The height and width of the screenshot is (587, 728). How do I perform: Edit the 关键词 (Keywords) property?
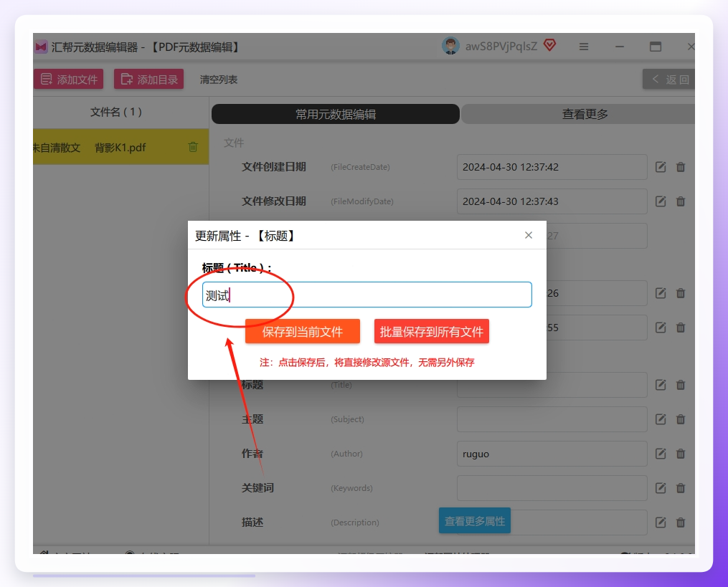click(661, 488)
